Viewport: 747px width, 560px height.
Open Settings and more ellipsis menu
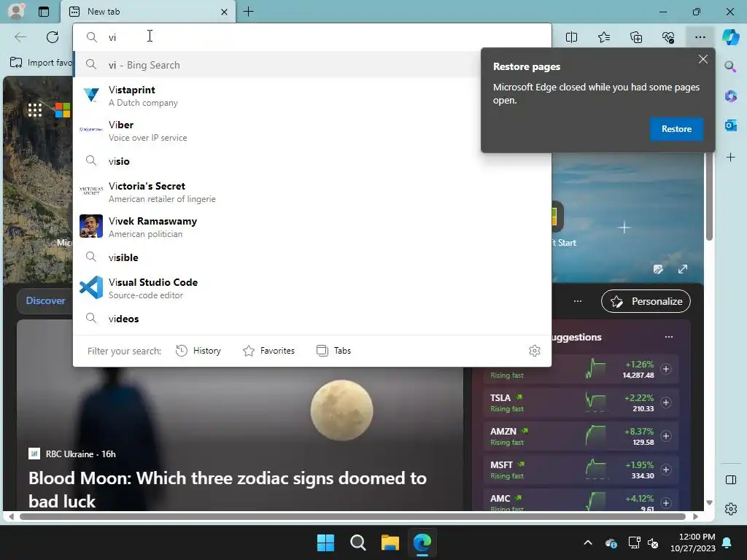click(700, 37)
